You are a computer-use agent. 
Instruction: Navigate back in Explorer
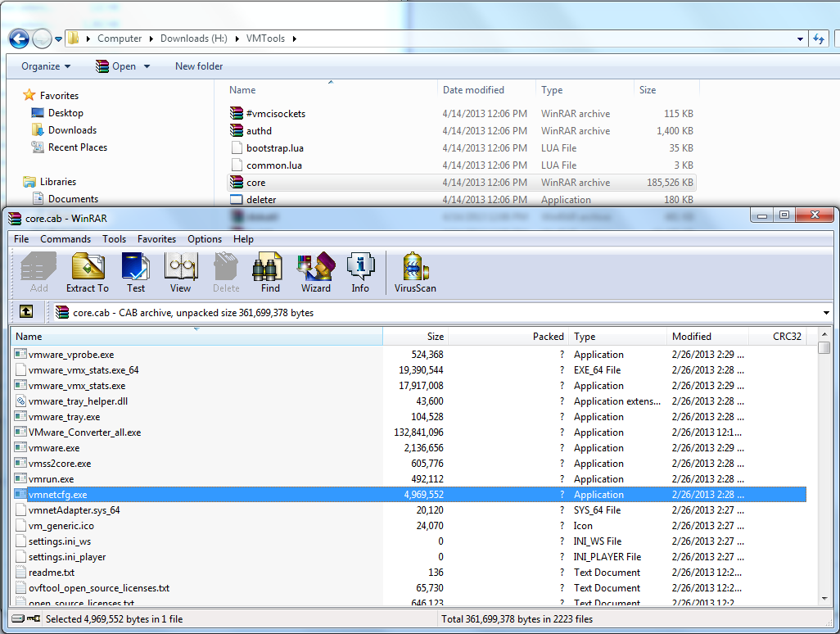coord(18,38)
